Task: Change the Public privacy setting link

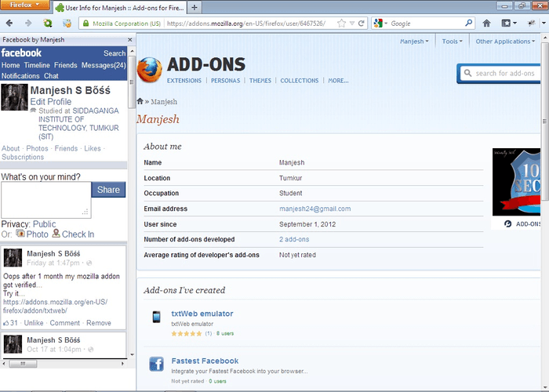Action: (x=44, y=224)
